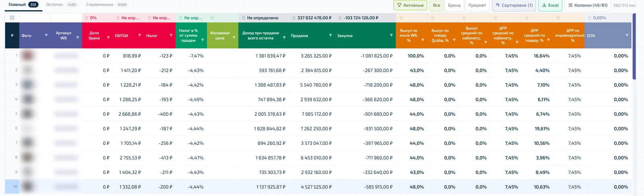The image size is (644, 196).
Task: Click ДРР по товару value 10,63%
Action: point(542,187)
